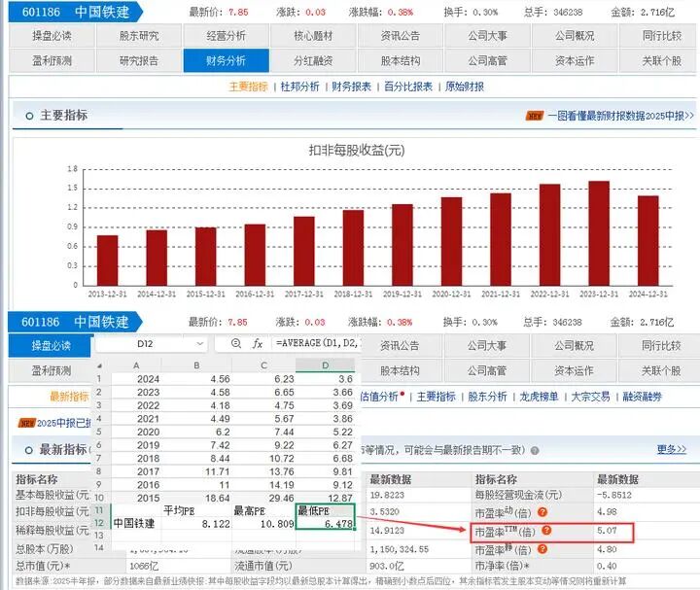Open the 核心题材 tab
Screen dimensions: 700x590
(x=313, y=36)
